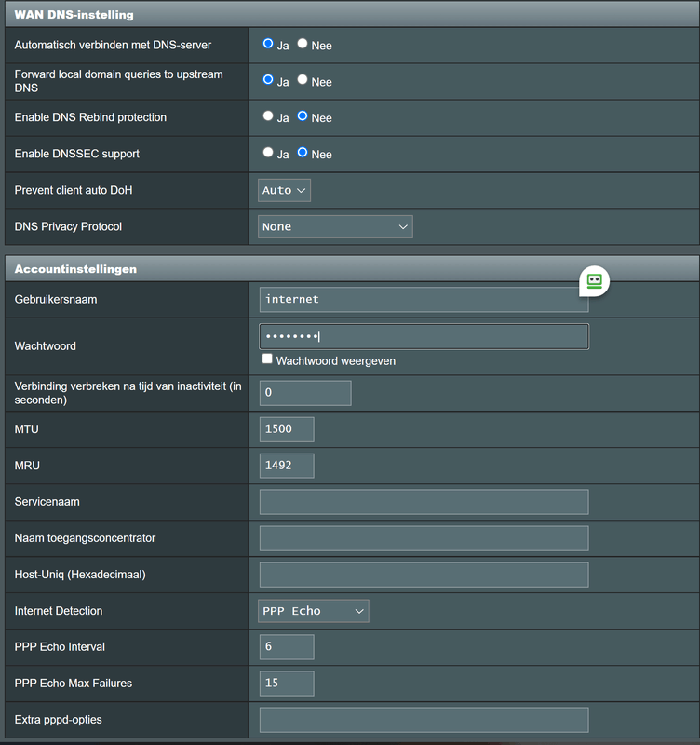Select Ja for Automatisch verbinden met DNS-server

268,44
